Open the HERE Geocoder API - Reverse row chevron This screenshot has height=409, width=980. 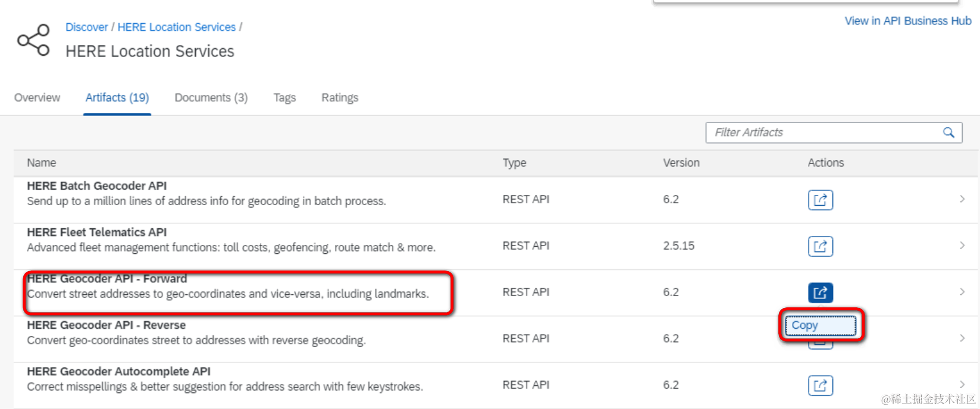[962, 338]
